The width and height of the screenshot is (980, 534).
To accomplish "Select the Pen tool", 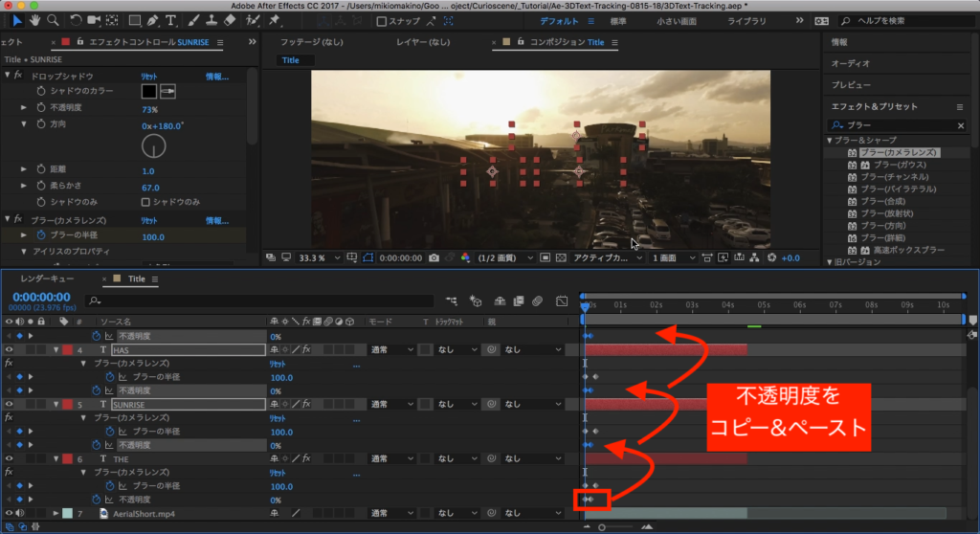I will coord(152,21).
